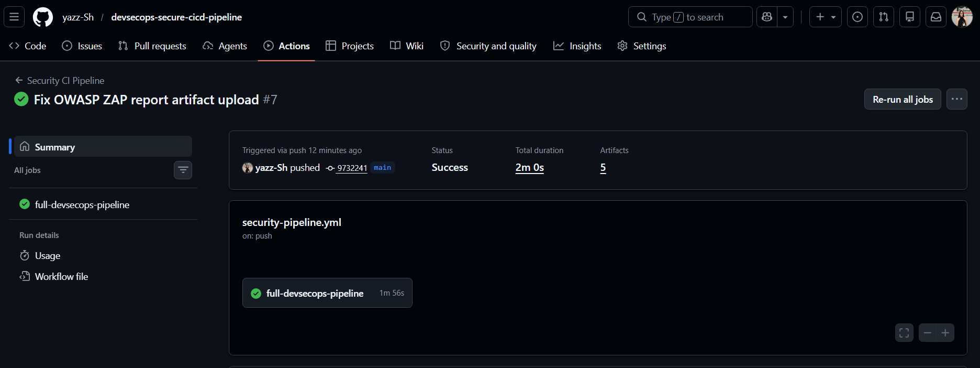
Task: Switch to the Projects tab
Action: [350, 46]
